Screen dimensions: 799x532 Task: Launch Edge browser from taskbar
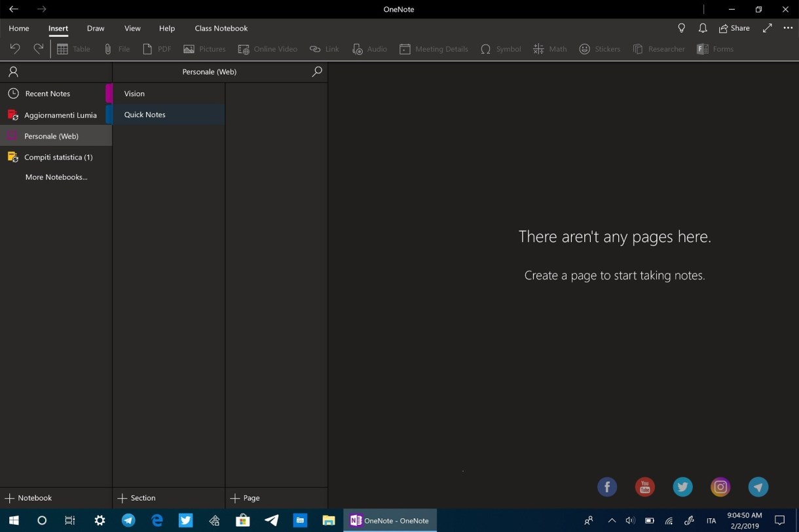point(157,521)
